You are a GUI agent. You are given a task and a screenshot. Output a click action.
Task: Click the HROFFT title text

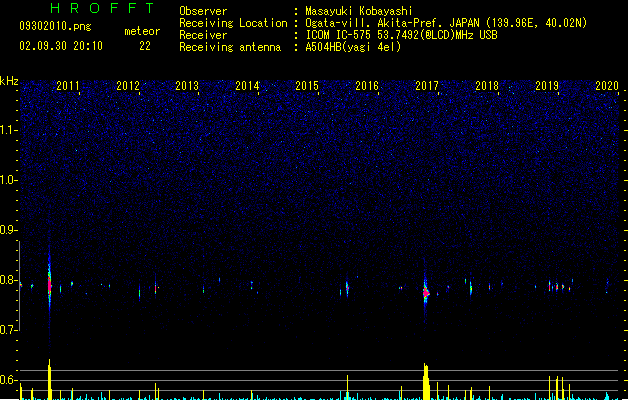(103, 8)
